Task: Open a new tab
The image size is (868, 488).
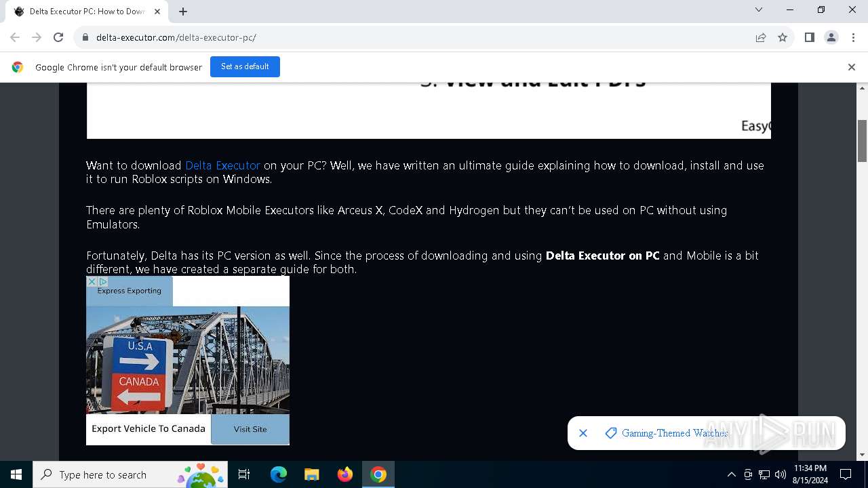Action: pos(183,12)
